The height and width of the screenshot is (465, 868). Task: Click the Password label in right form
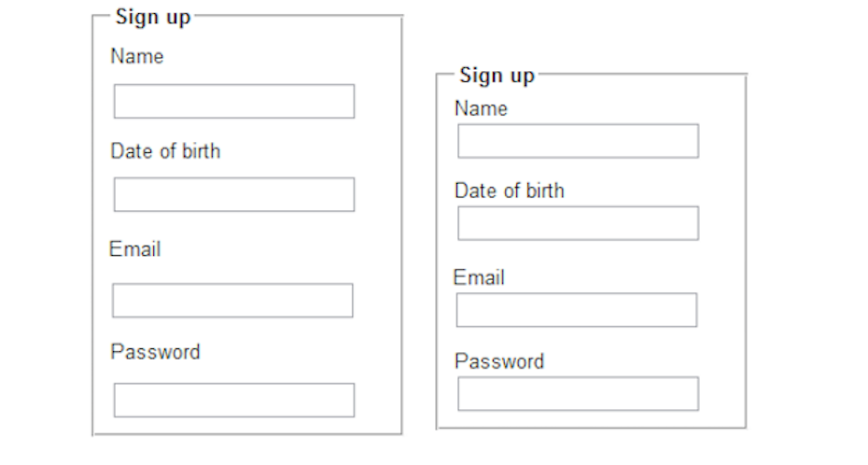498,362
